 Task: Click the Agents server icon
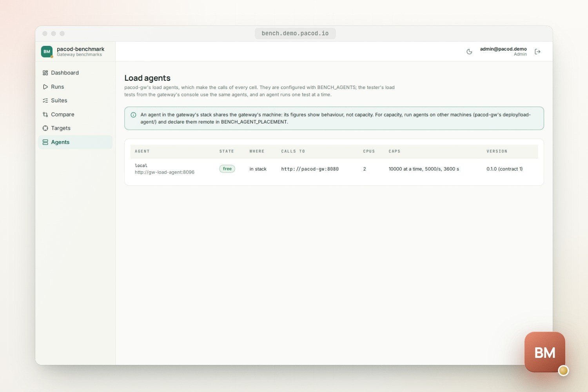click(45, 142)
